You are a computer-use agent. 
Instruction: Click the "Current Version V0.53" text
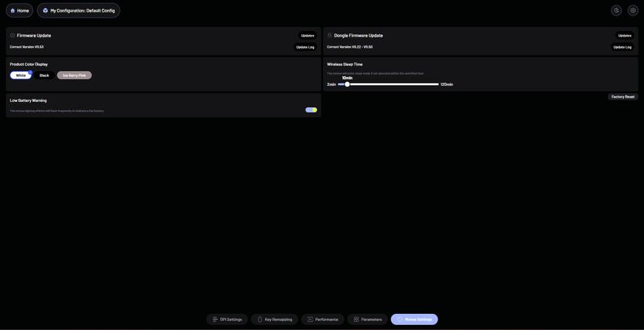tap(26, 47)
